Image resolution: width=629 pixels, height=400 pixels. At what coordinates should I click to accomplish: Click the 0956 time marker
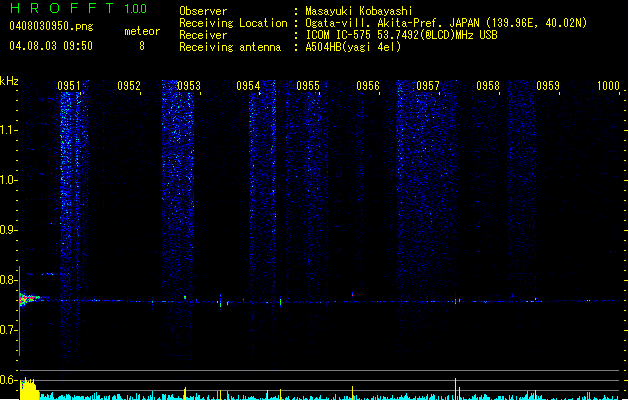tap(368, 86)
